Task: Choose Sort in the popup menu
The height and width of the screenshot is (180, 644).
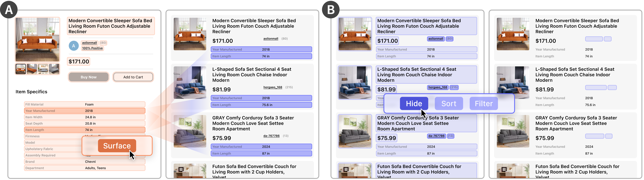Action: pyautogui.click(x=449, y=104)
